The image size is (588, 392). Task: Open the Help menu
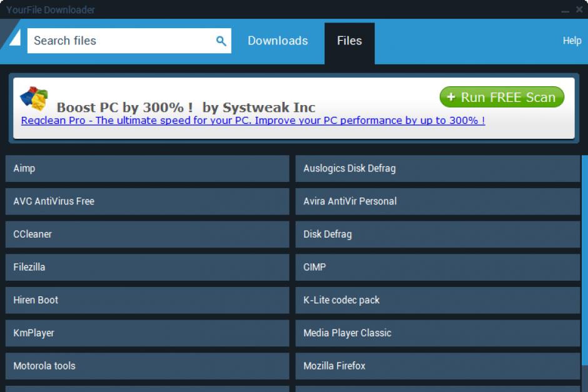(572, 41)
